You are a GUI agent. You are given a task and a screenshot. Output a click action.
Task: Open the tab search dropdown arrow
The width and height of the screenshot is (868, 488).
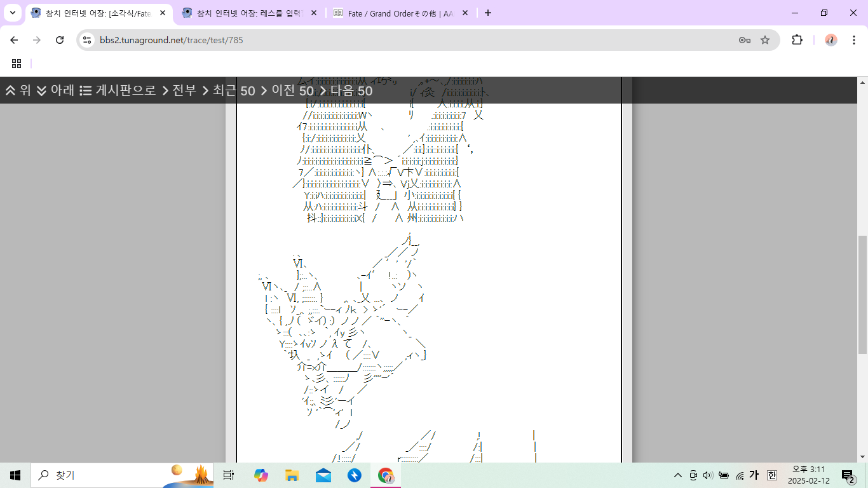pos(13,13)
